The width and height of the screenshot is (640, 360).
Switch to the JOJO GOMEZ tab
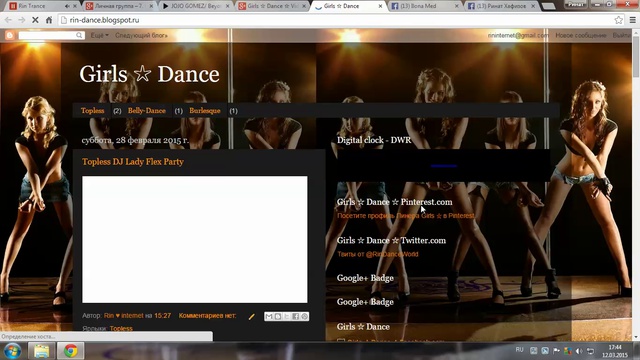tap(194, 6)
